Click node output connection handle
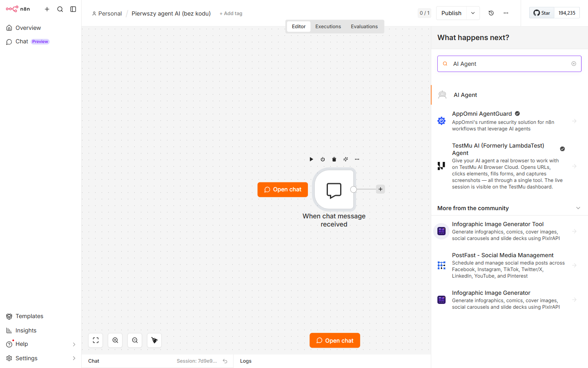The width and height of the screenshot is (588, 368). coord(354,189)
